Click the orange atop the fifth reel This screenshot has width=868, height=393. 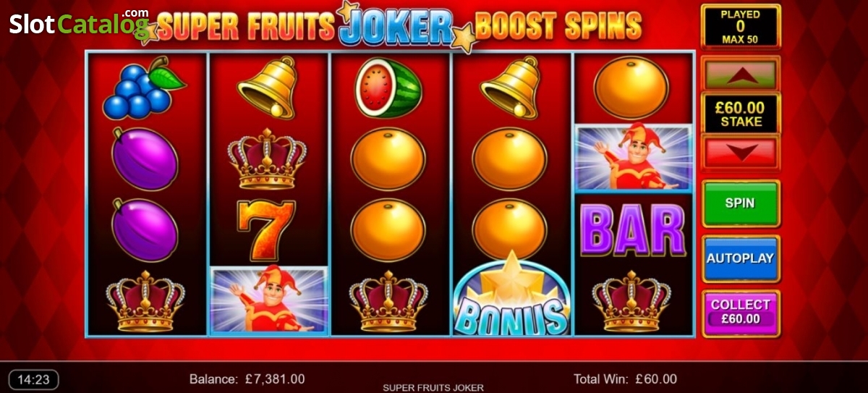[631, 88]
